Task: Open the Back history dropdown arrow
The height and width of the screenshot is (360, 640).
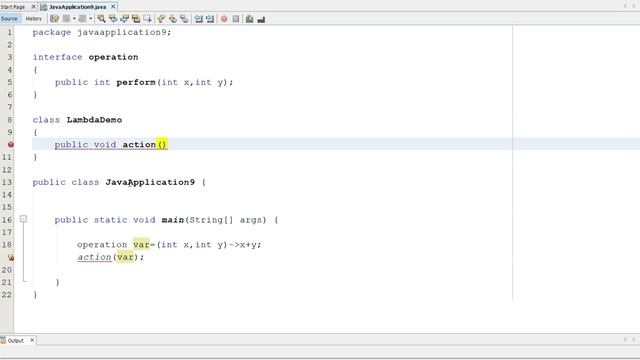Action: pos(74,19)
